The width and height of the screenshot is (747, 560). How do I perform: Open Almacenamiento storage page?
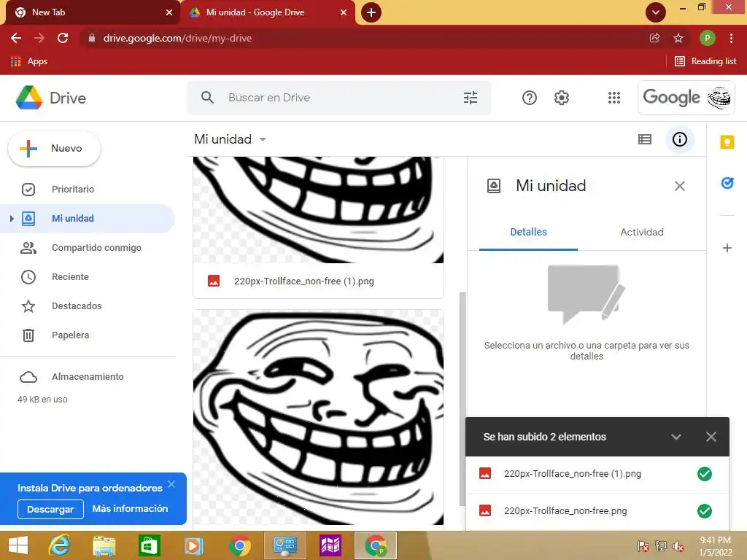pyautogui.click(x=88, y=377)
